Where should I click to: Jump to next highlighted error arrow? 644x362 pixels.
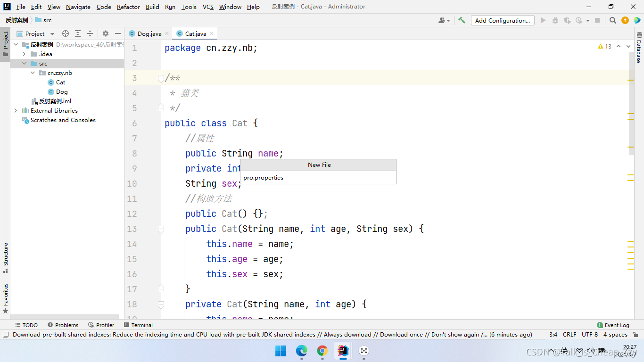click(629, 46)
